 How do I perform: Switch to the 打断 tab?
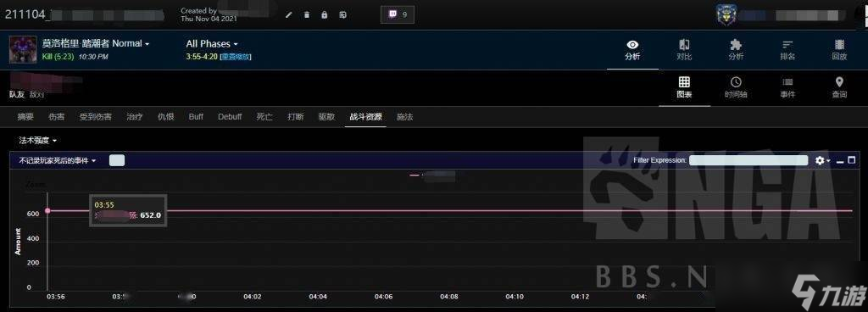coord(296,117)
